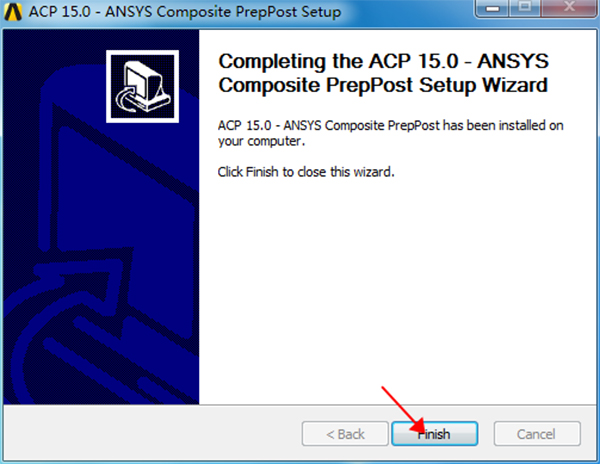The height and width of the screenshot is (464, 600).
Task: Click the empty white content area
Action: 398,291
